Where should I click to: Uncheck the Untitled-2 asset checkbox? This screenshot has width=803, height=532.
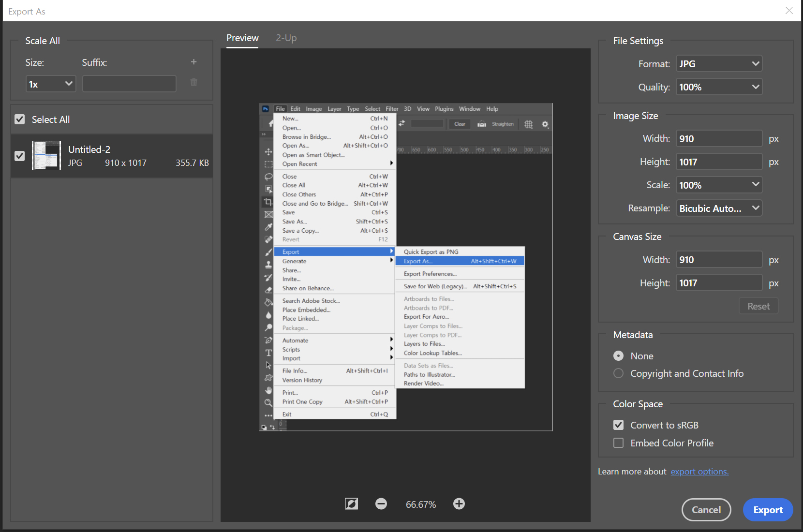[20, 156]
